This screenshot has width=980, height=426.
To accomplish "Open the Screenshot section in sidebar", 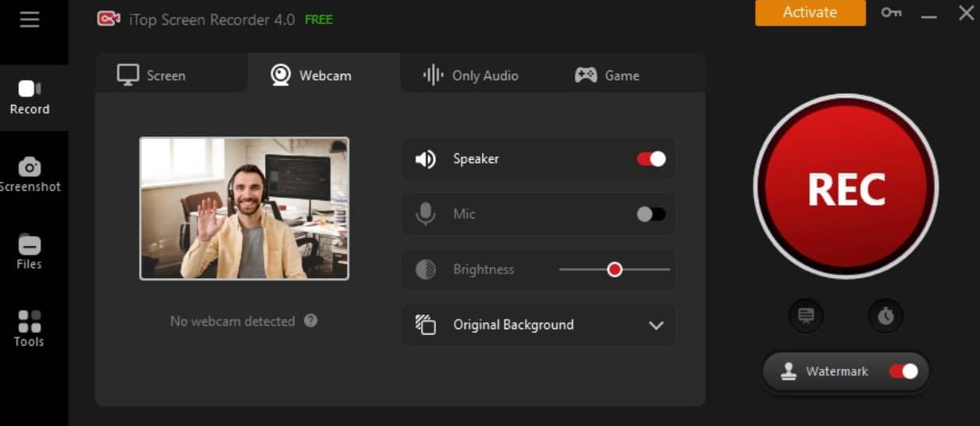I will (29, 176).
